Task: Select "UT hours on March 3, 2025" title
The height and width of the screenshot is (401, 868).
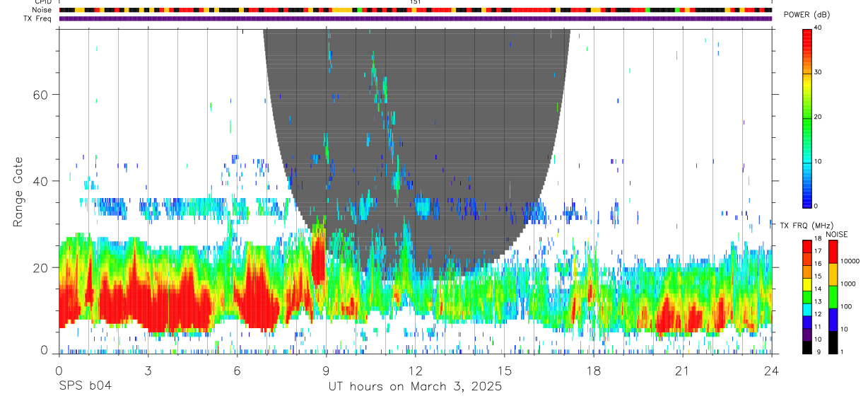Action: click(x=415, y=386)
